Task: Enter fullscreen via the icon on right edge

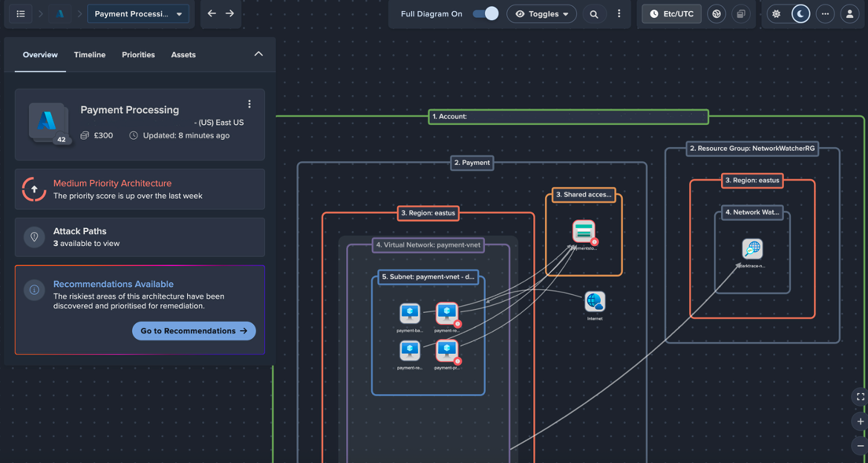Action: pos(859,397)
